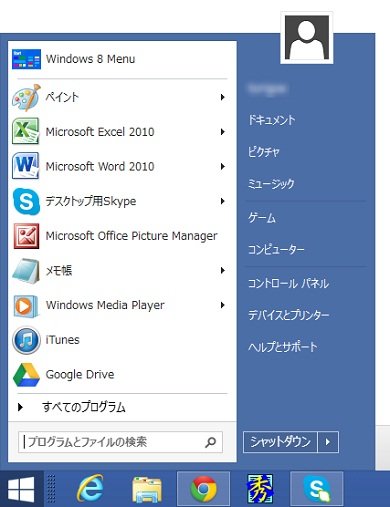Open コンピューター link
This screenshot has width=390, height=507.
[276, 250]
